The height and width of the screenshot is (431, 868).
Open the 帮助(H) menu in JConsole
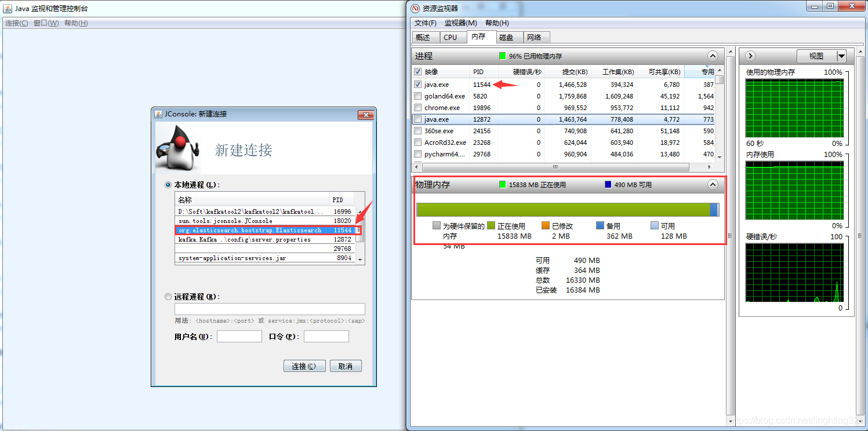point(76,23)
